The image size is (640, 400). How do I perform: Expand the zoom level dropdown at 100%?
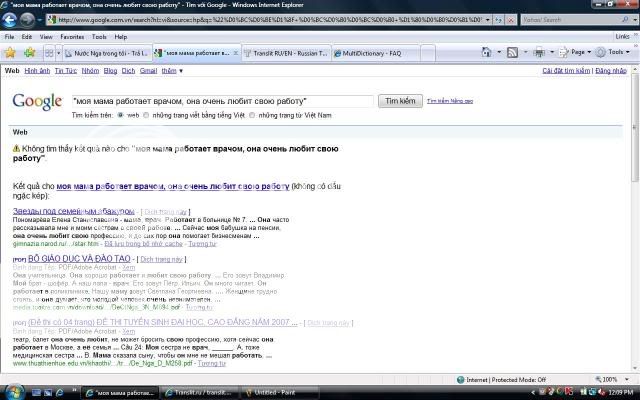(x=628, y=380)
